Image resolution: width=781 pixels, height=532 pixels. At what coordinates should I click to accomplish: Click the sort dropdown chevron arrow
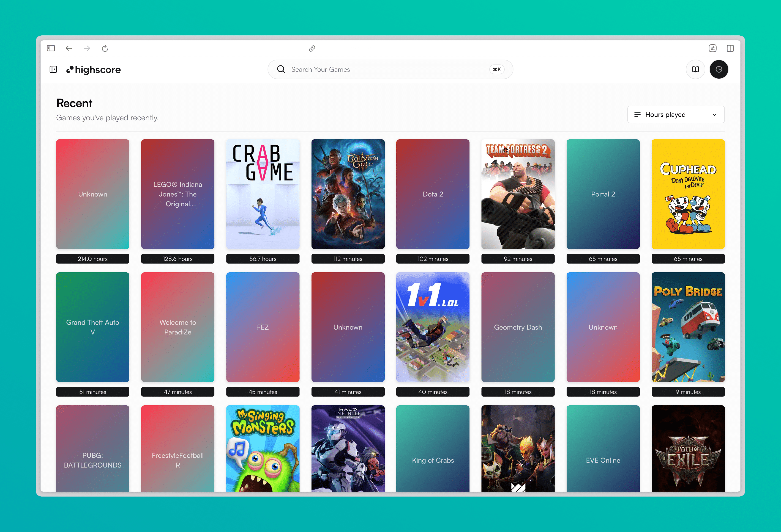click(714, 114)
